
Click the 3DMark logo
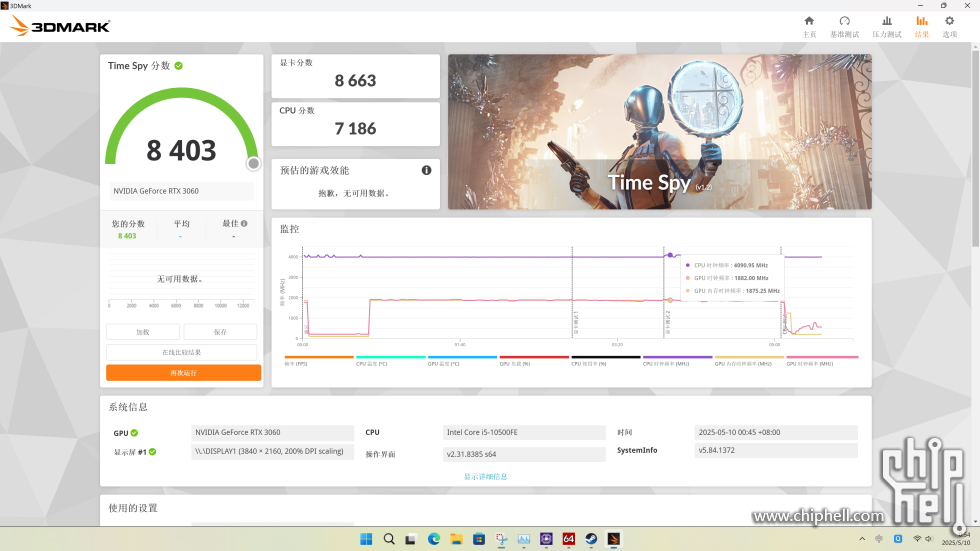tap(61, 26)
